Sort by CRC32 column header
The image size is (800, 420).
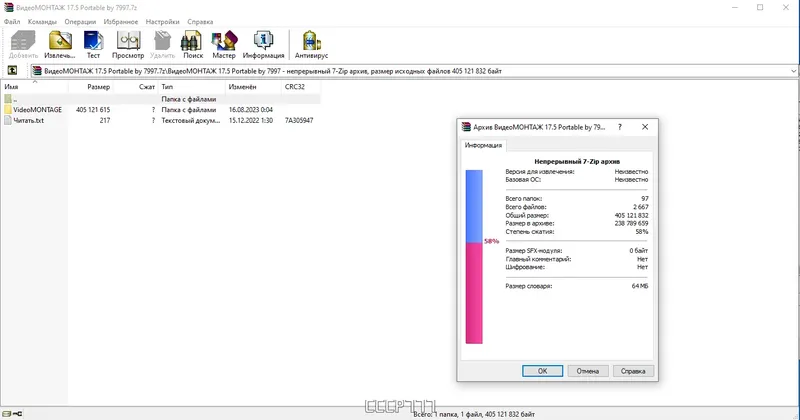point(301,87)
